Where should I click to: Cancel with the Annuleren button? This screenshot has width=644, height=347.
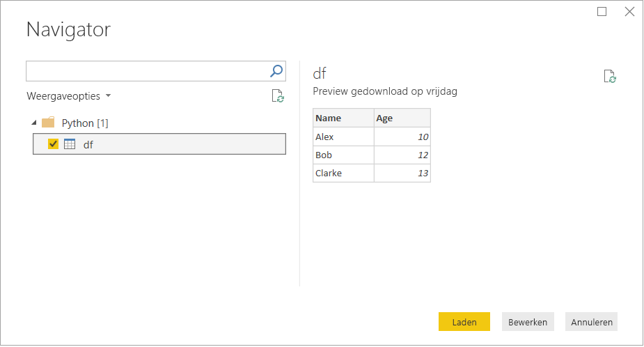coord(591,321)
